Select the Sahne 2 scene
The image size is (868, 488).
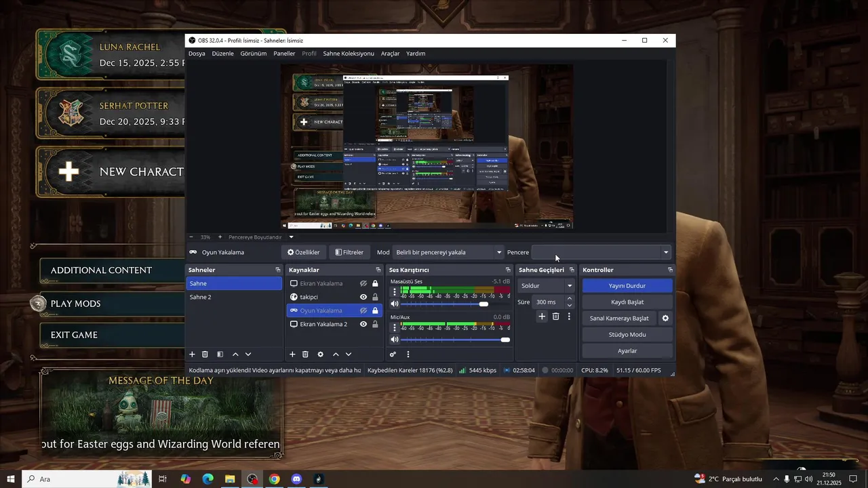click(234, 297)
